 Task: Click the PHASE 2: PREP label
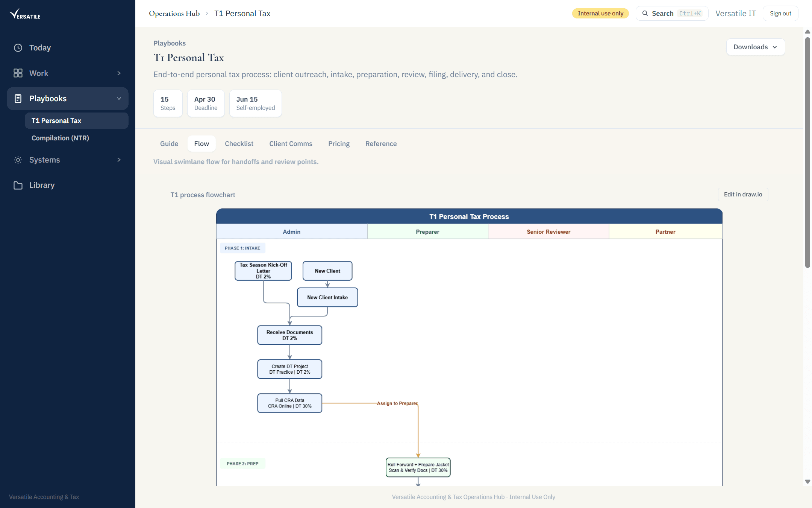tap(242, 464)
